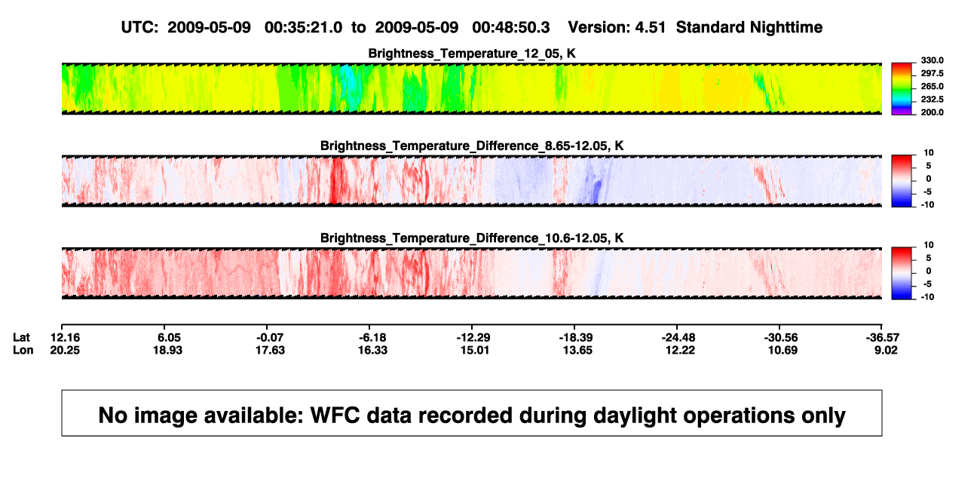Click 'Version: 4.51' in the header
This screenshot has width=980, height=503.
[618, 28]
